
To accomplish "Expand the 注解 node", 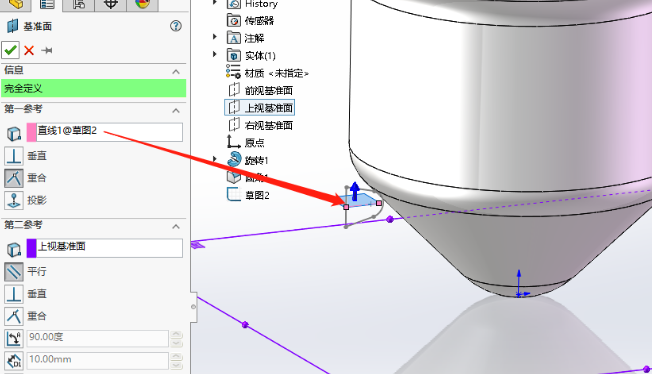I will (215, 37).
